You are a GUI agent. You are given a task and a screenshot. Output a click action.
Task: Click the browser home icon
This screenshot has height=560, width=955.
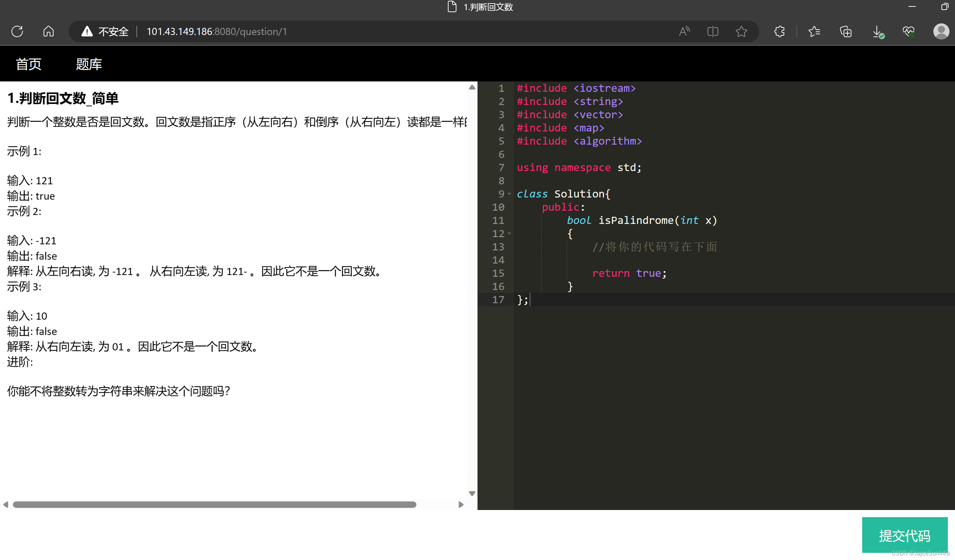pyautogui.click(x=49, y=31)
